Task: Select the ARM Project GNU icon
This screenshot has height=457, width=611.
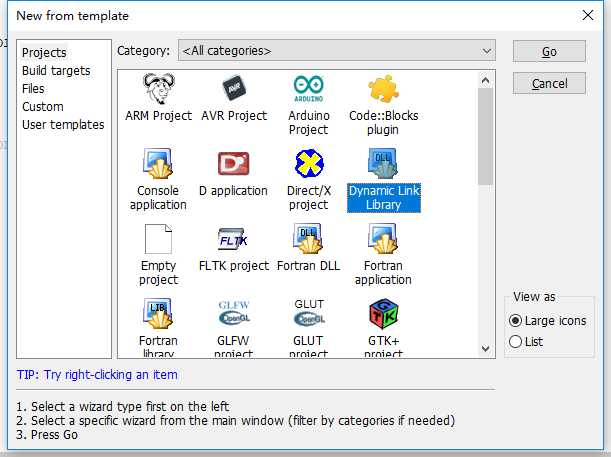Action: coord(159,88)
